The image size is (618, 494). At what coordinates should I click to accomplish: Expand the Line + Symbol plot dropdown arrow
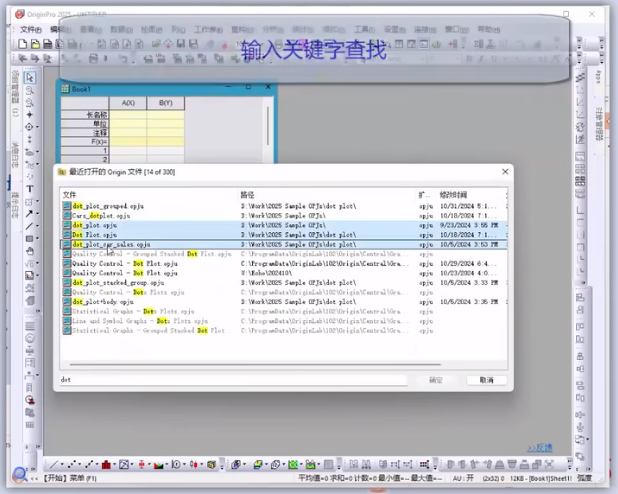pyautogui.click(x=97, y=465)
